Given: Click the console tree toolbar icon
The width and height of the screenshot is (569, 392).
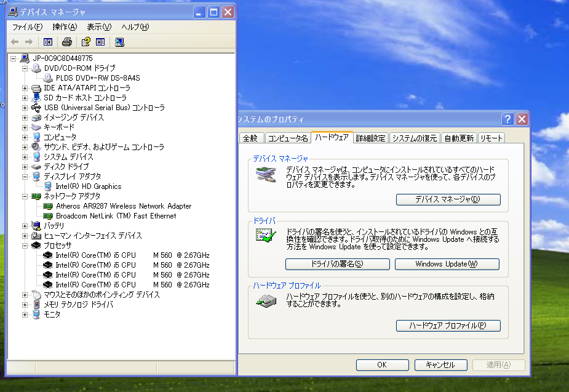Looking at the screenshot, I should tap(47, 42).
